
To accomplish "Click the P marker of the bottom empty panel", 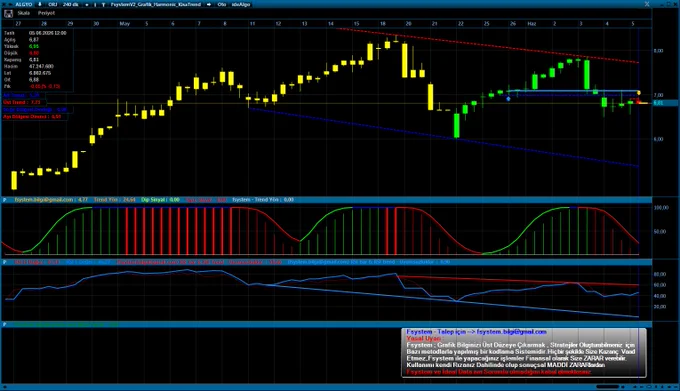I will pyautogui.click(x=5, y=324).
